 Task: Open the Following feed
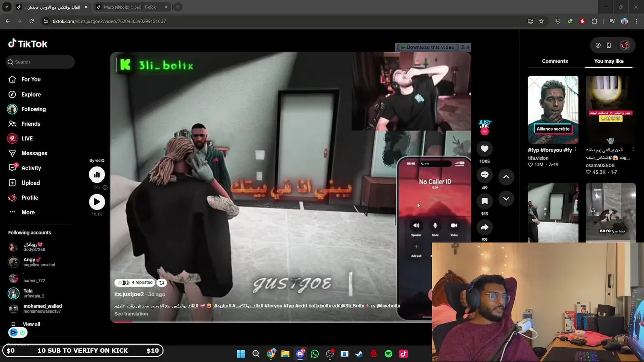coord(27,109)
